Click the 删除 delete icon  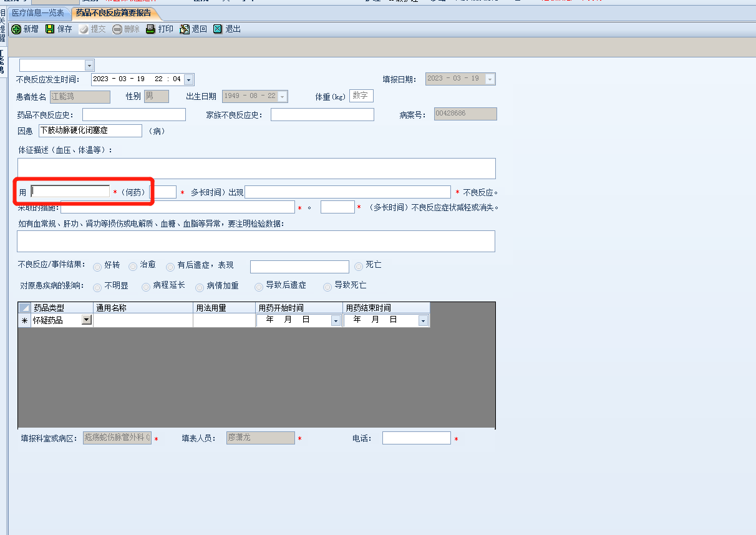[117, 29]
